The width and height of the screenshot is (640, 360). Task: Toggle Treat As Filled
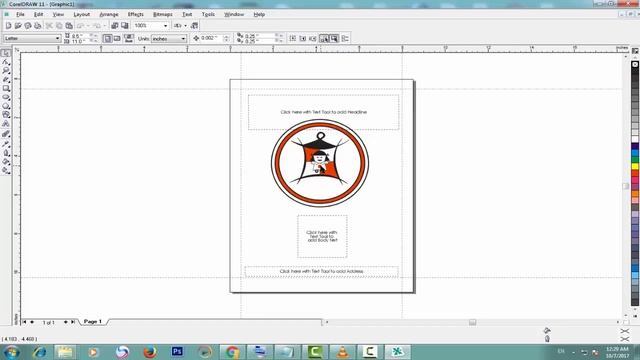[x=334, y=38]
